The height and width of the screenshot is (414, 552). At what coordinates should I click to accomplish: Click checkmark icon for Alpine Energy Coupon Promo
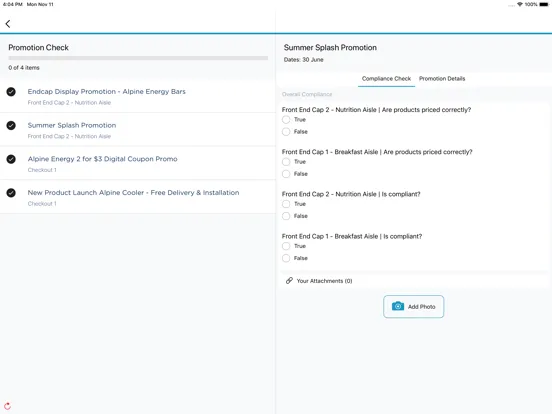11,159
